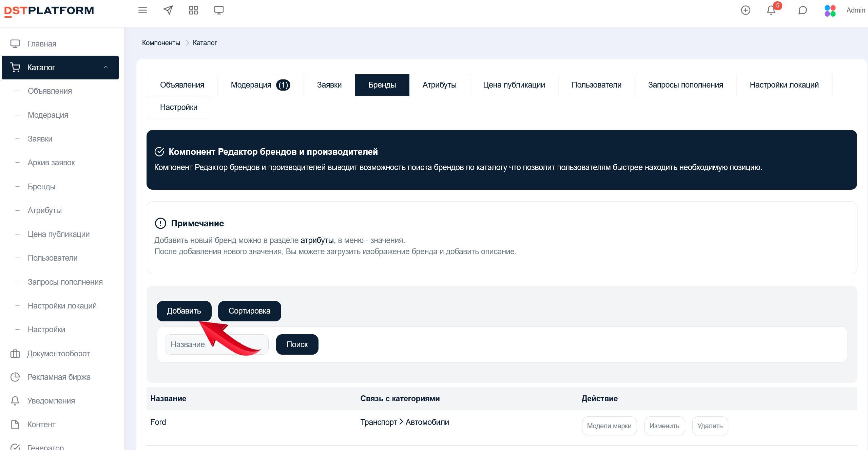The height and width of the screenshot is (450, 868).
Task: Click Компоненты in the breadcrumb
Action: [x=161, y=43]
